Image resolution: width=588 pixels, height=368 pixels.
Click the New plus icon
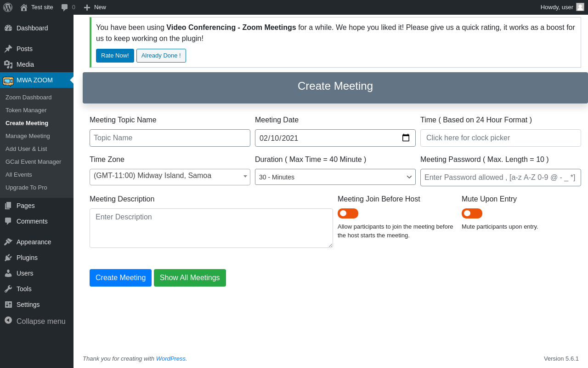[87, 7]
